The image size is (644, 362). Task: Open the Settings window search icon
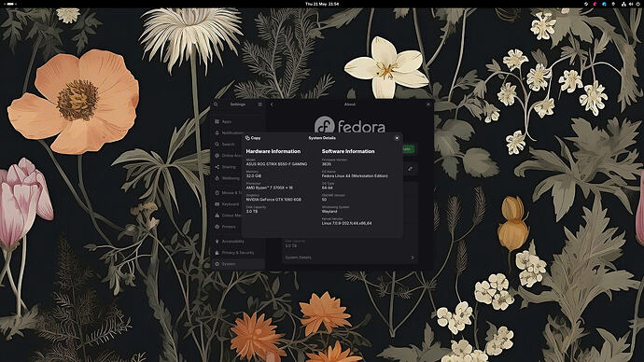pyautogui.click(x=216, y=104)
